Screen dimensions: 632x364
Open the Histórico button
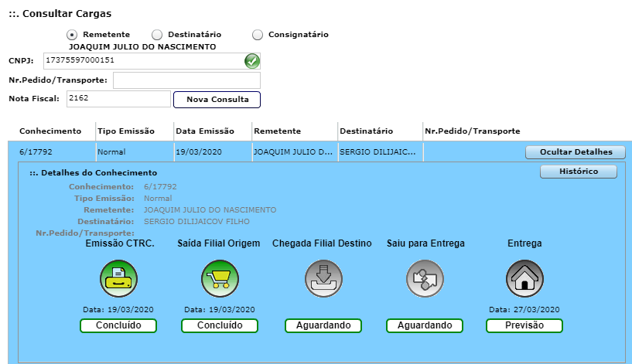pos(579,172)
